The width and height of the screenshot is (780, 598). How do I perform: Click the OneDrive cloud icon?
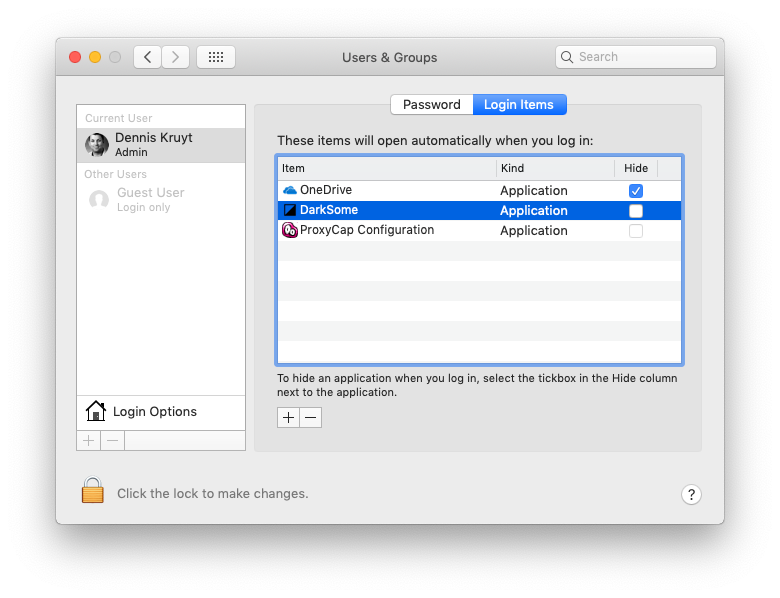(290, 190)
